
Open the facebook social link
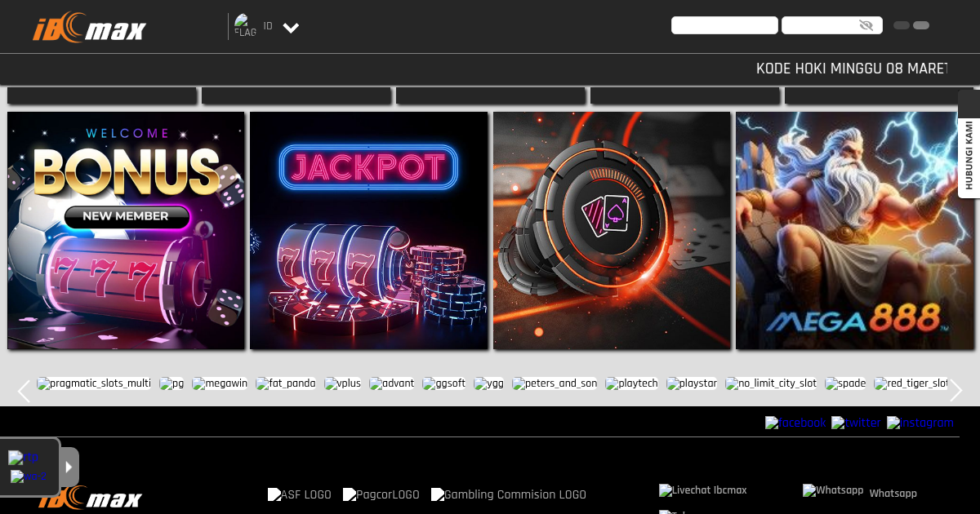pyautogui.click(x=796, y=423)
